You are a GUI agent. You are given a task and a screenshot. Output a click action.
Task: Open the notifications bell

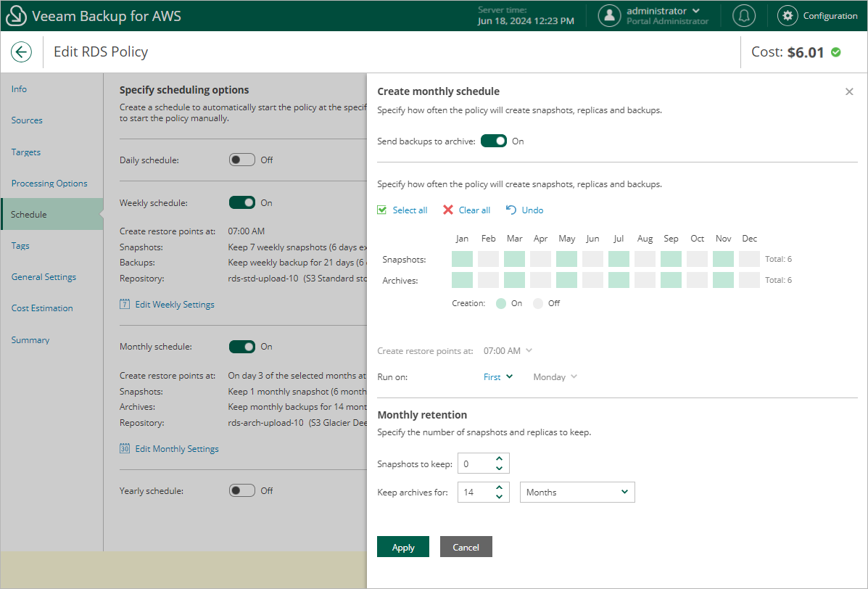743,16
